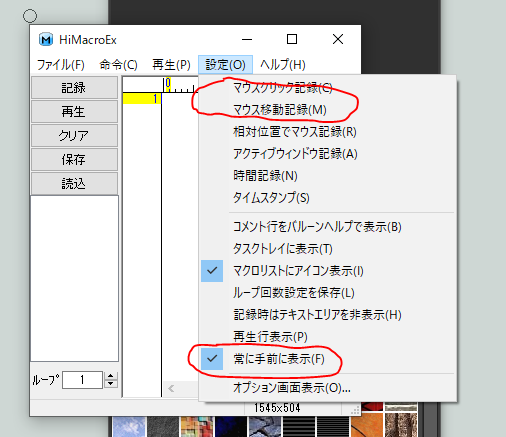This screenshot has width=506, height=437.
Task: Select yellow line number 1 row
Action: coord(142,99)
